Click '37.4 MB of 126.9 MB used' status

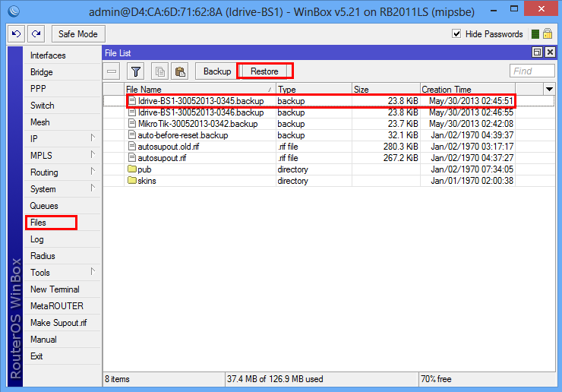(x=275, y=379)
